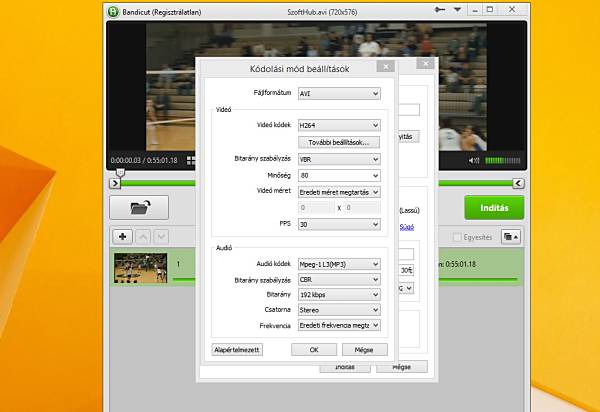
Task: Expand the Bitarány 192 kbps dropdown
Action: [x=339, y=295]
